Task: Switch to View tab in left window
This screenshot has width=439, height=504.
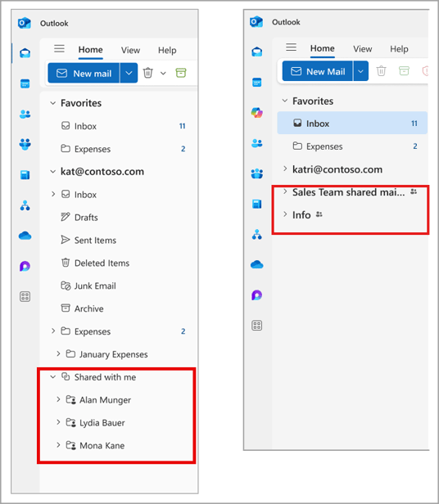Action: tap(130, 50)
